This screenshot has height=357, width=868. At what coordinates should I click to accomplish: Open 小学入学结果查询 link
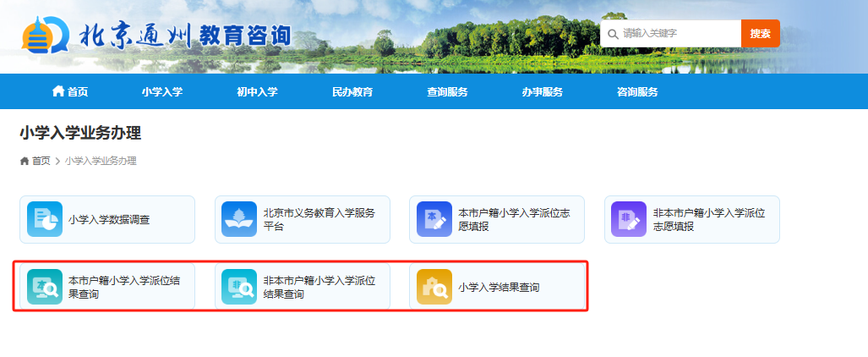(497, 287)
